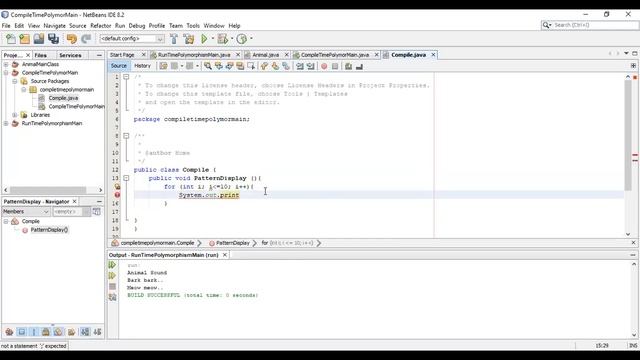Click the green Run Project icon
This screenshot has height=360, width=640.
click(204, 39)
